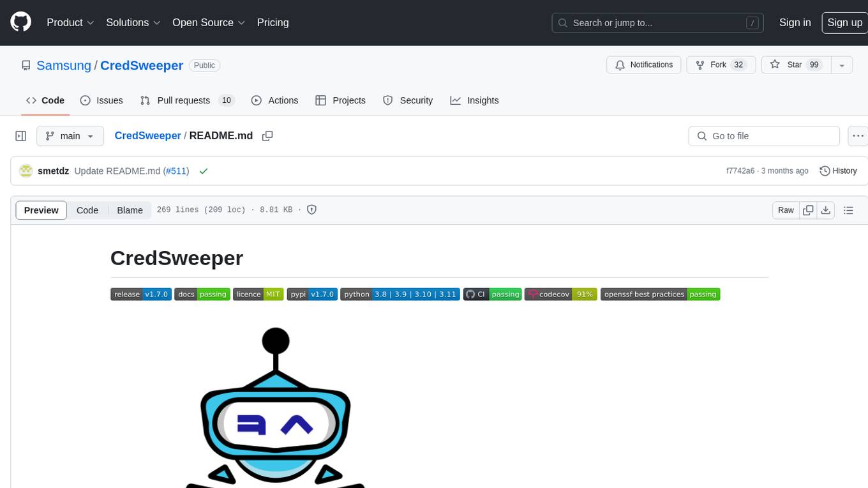The height and width of the screenshot is (488, 868).
Task: Open pull request #511 link
Action: click(176, 171)
